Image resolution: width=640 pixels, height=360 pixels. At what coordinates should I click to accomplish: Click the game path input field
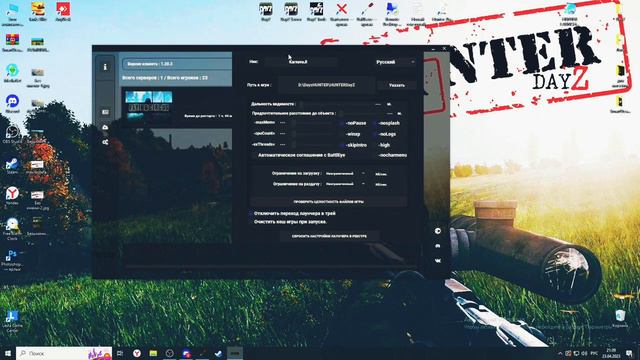point(327,85)
